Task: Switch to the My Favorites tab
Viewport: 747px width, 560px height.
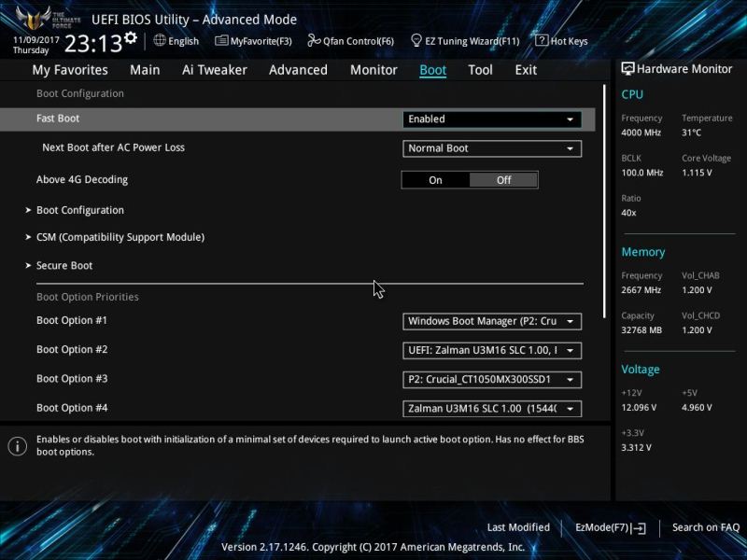Action: tap(70, 70)
